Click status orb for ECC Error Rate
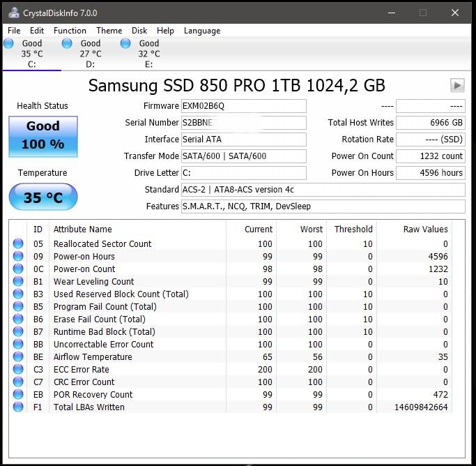This screenshot has height=466, width=476. pyautogui.click(x=18, y=369)
